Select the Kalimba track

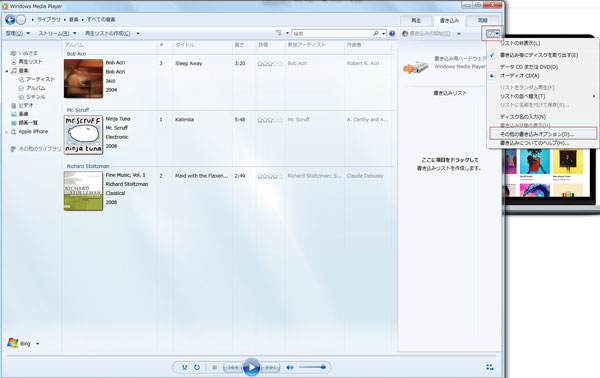184,120
